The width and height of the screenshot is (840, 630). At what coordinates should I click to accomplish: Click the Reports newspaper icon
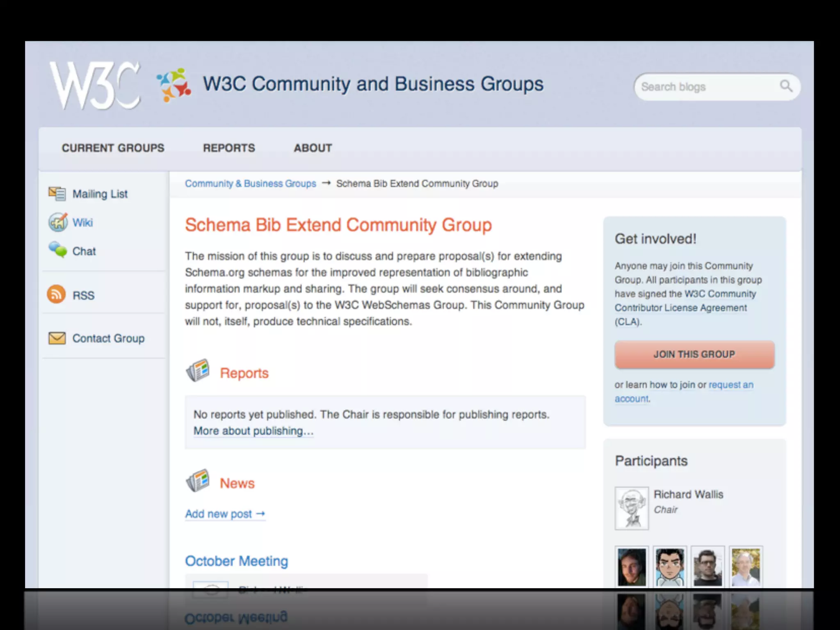click(x=198, y=371)
